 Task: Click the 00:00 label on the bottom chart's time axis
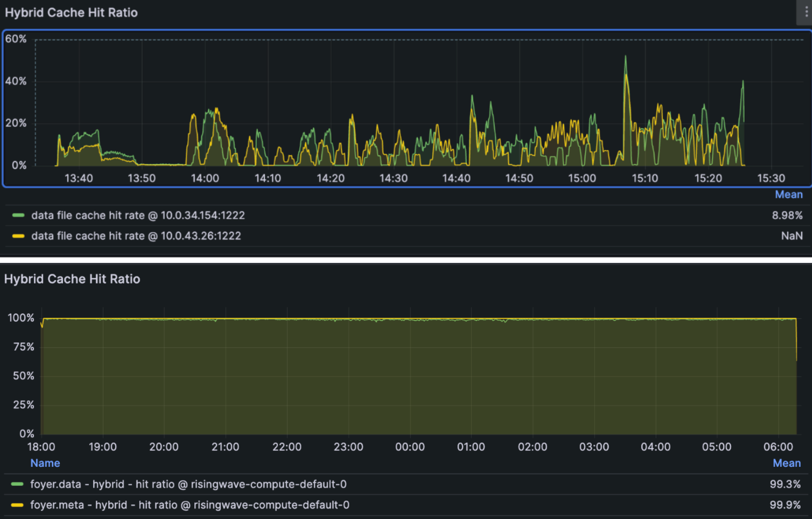(x=410, y=447)
